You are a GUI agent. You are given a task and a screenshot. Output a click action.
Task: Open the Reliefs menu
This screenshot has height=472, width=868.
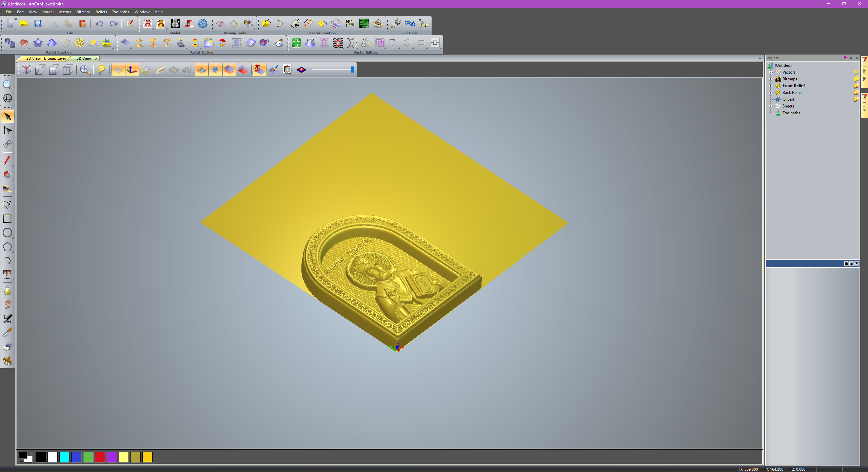click(101, 12)
